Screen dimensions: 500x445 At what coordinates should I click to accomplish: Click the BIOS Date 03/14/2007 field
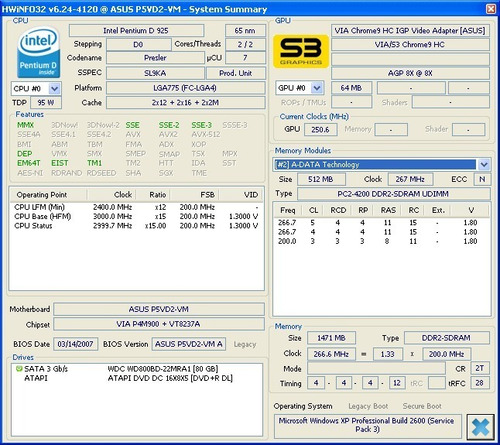76,344
